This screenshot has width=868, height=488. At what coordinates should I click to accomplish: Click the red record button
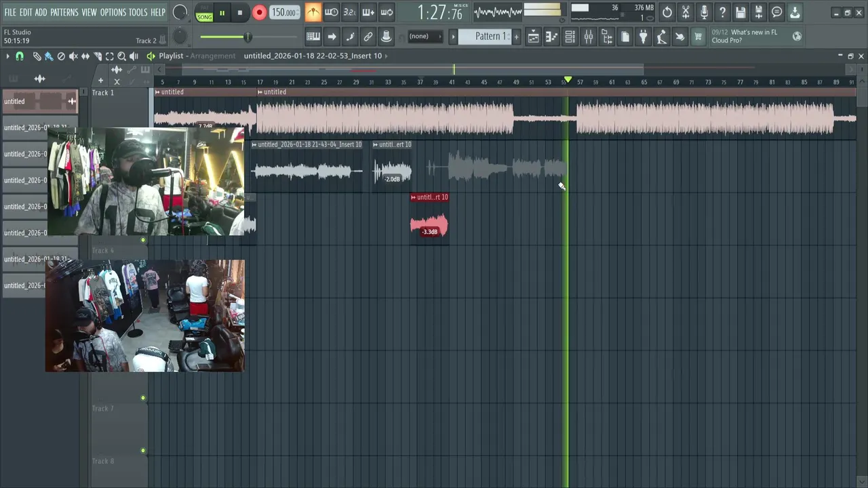click(259, 13)
